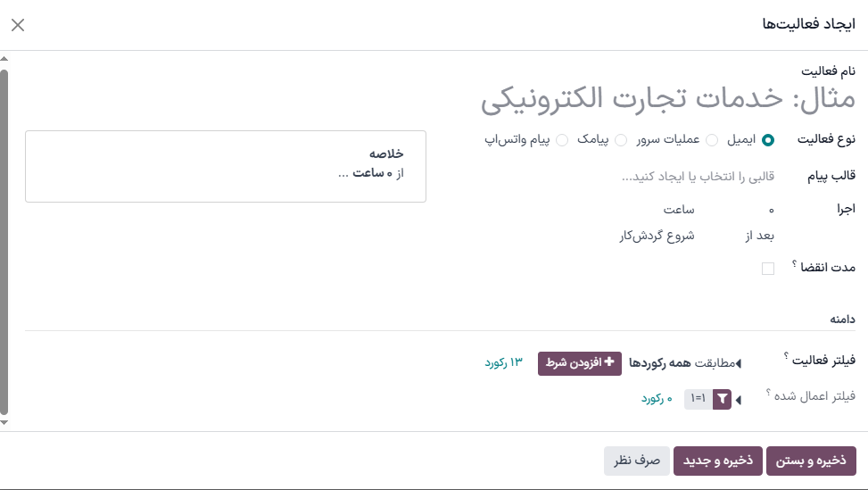
Task: Select the ایمیل activity type
Action: (768, 140)
